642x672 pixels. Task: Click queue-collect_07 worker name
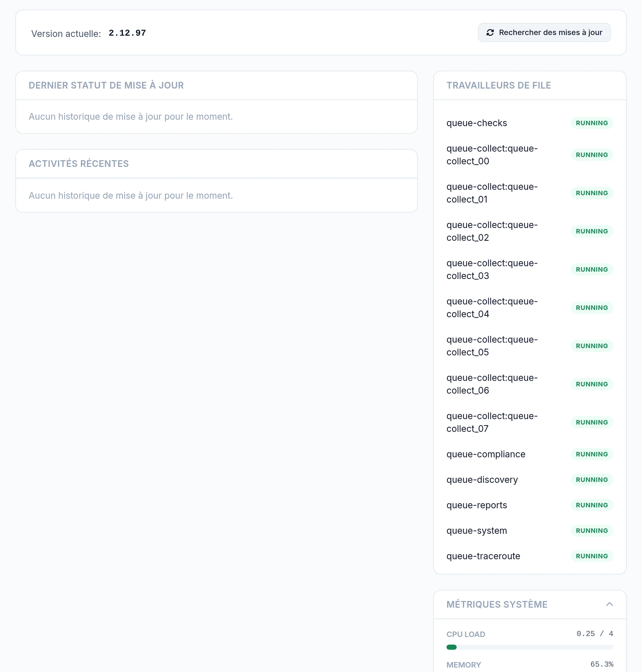click(x=492, y=423)
